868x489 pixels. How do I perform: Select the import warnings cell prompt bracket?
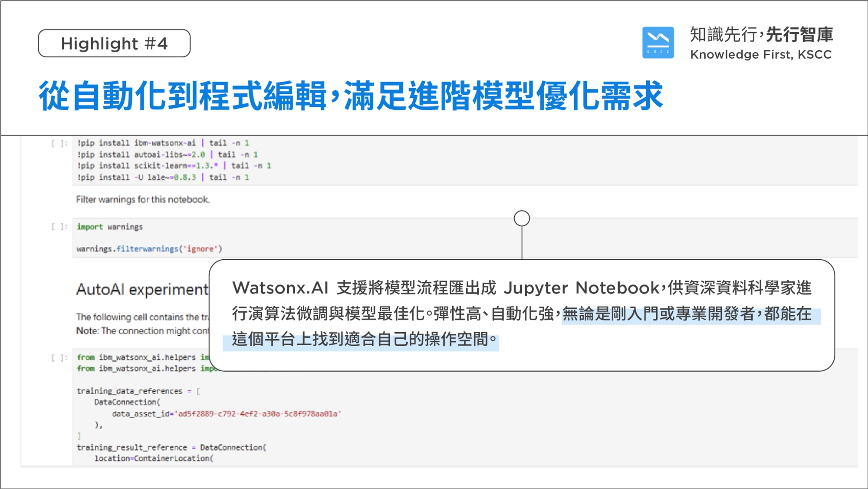point(59,227)
